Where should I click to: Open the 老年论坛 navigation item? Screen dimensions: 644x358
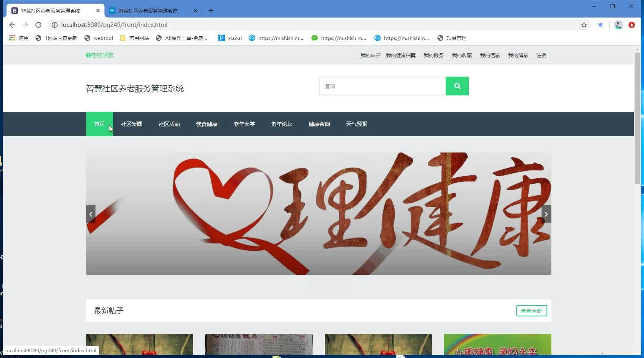pos(282,124)
